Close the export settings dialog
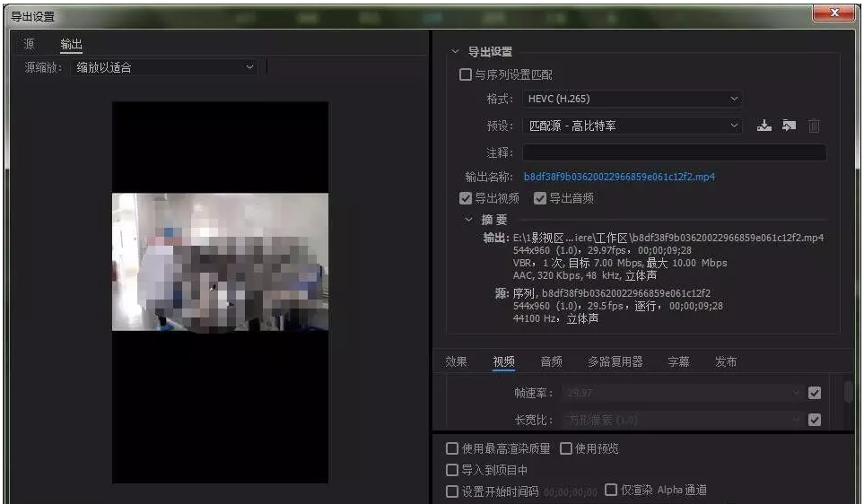 pyautogui.click(x=834, y=13)
